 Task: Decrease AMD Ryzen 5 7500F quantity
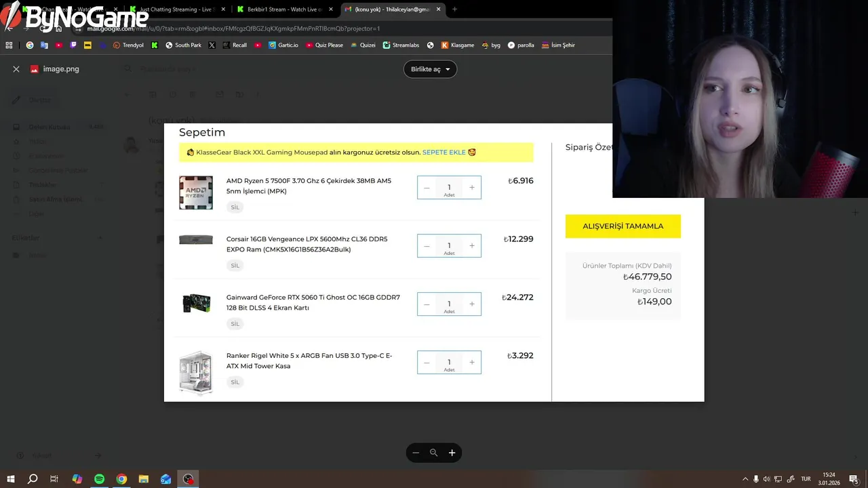coord(427,188)
